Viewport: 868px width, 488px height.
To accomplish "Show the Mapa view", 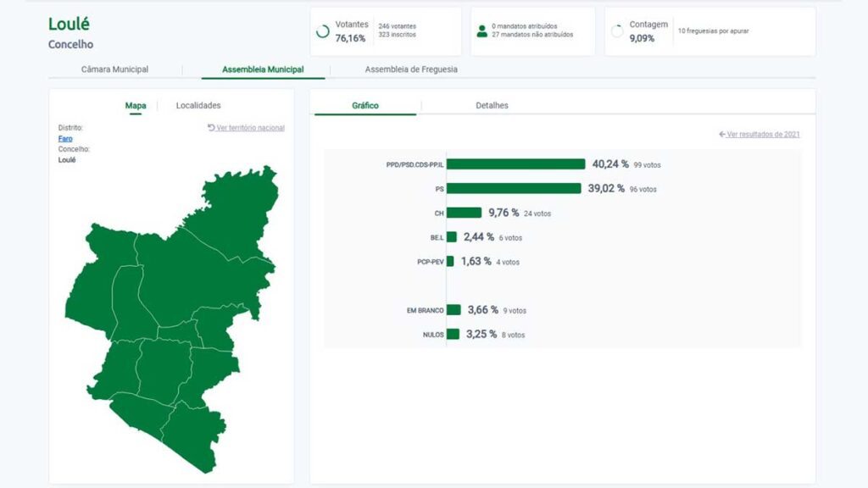I will pyautogui.click(x=136, y=106).
